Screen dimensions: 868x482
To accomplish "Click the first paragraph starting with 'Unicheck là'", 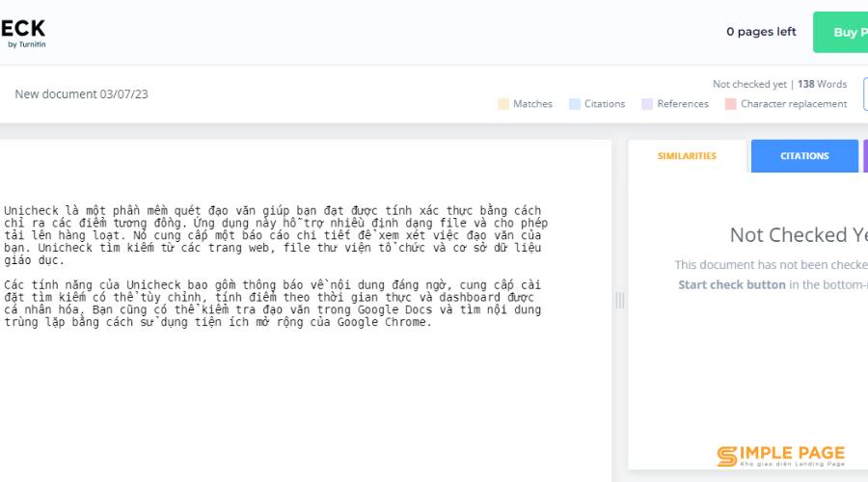I will [276, 235].
